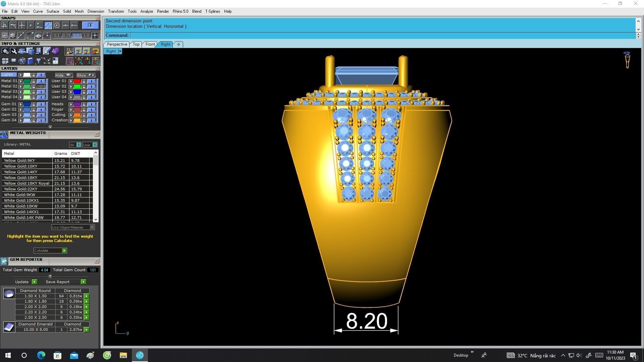Toggle the Metal 02 layer on/off switch
Screen dimensions: 644x362
[x=41, y=86]
